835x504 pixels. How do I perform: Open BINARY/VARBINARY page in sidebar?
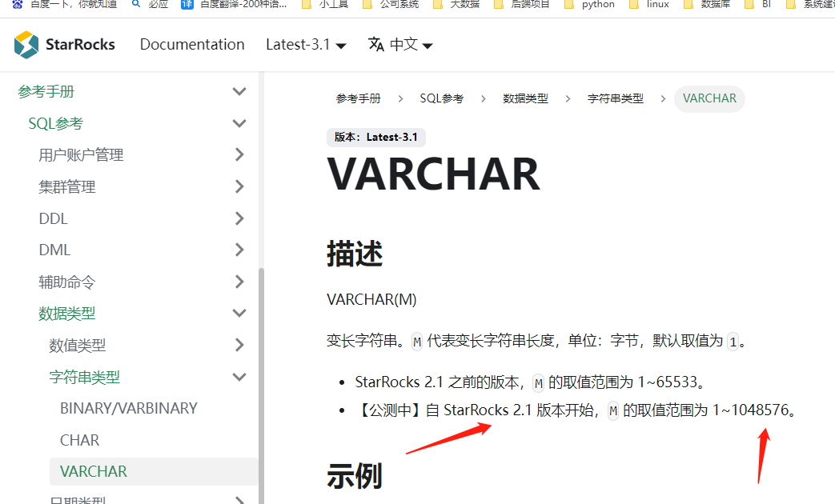129,409
